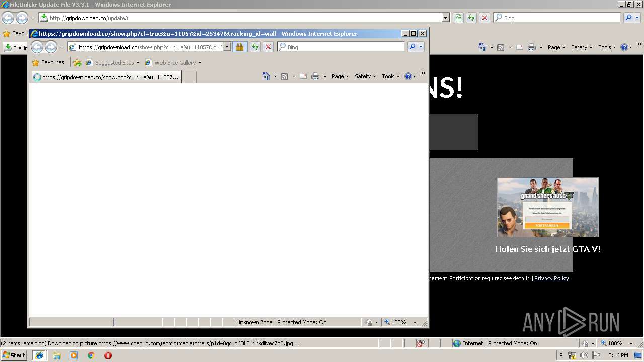Expand popup command bar overflow chevron
644x362 pixels.
[424, 73]
